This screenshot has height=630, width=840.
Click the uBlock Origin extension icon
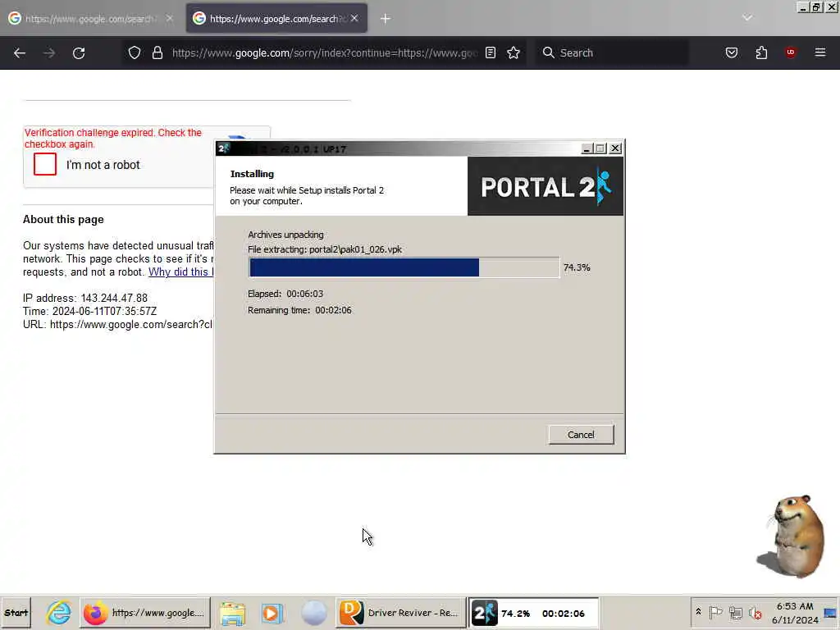click(790, 52)
